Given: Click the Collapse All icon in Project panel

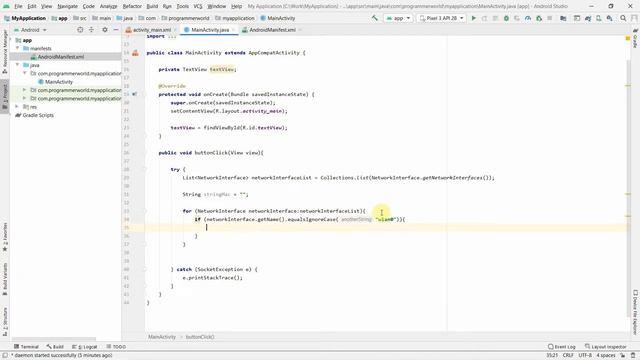Looking at the screenshot, I should pyautogui.click(x=91, y=30).
